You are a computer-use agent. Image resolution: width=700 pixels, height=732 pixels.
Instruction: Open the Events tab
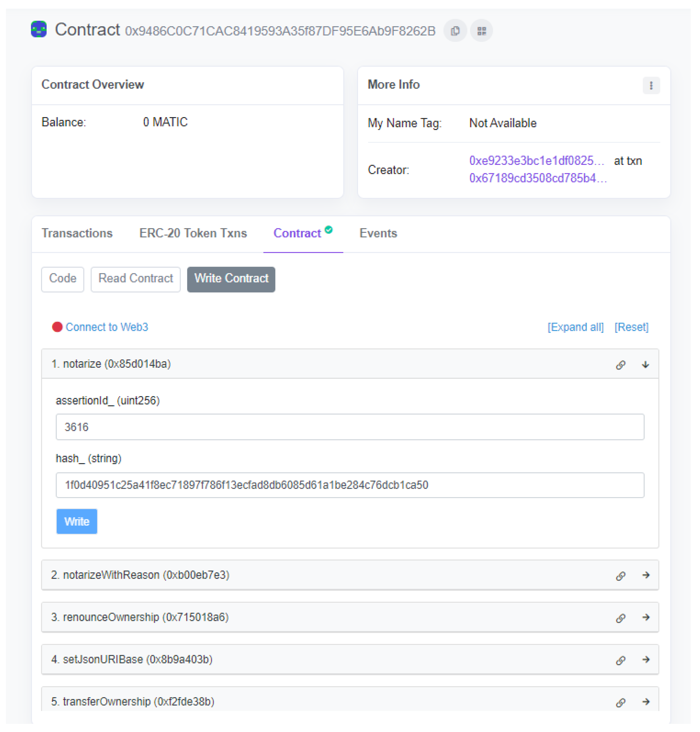point(378,233)
